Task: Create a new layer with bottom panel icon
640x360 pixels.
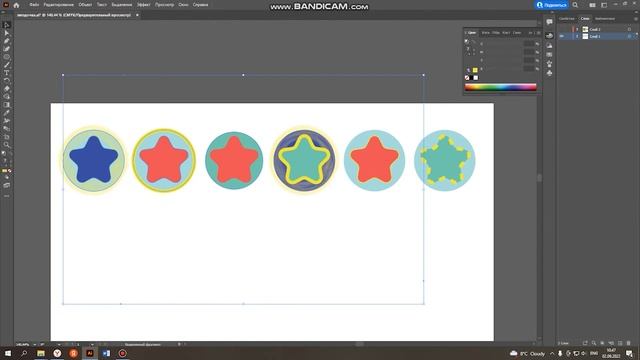Action: pyautogui.click(x=620, y=343)
